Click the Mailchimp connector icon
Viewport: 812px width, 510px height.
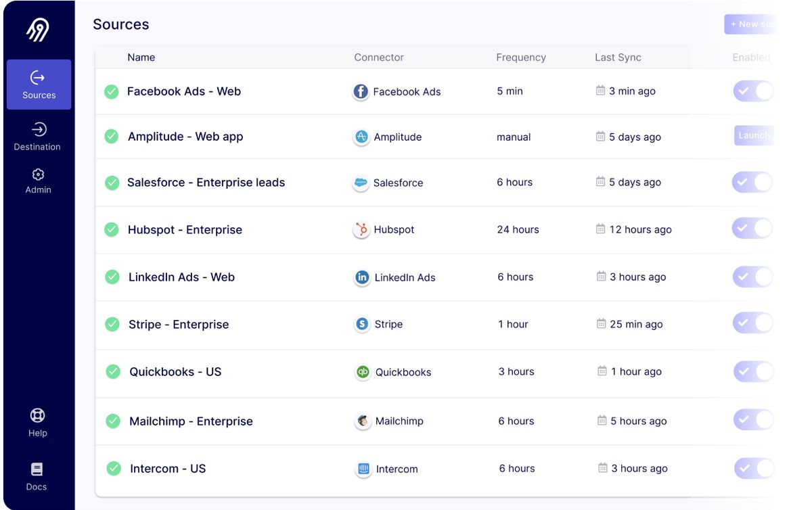point(362,420)
